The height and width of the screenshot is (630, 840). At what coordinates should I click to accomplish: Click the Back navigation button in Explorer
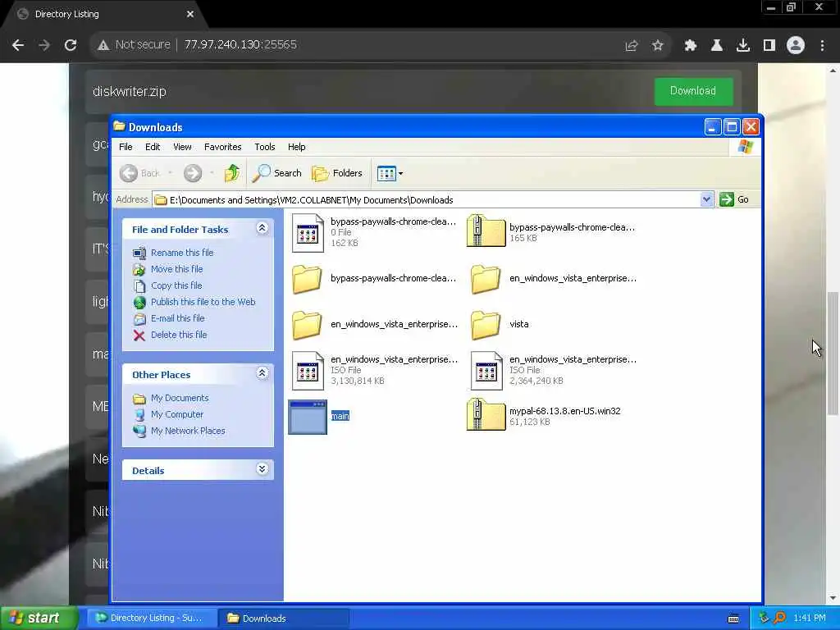[x=139, y=173]
